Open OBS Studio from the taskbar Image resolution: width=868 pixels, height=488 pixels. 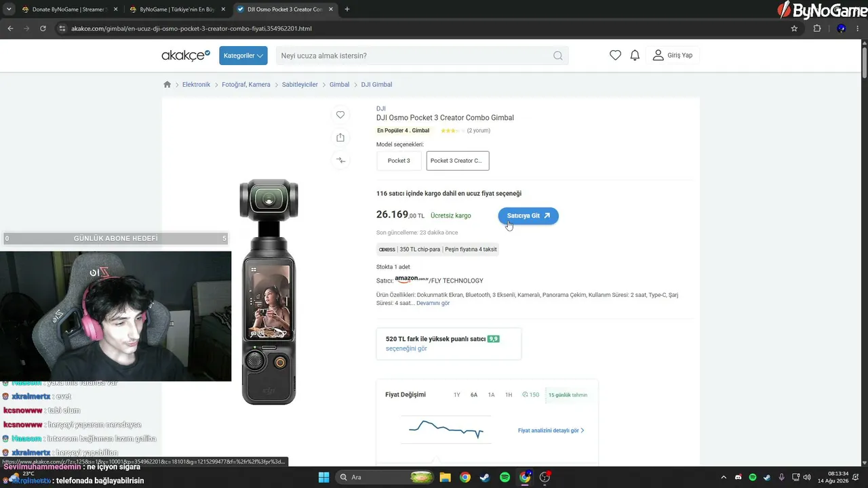pos(545,477)
